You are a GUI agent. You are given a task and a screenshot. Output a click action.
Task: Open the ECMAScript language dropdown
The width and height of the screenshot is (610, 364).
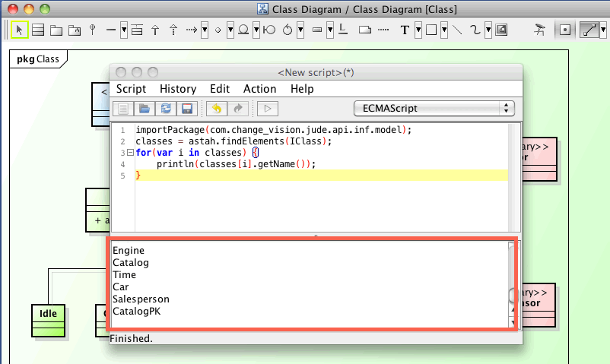click(434, 109)
